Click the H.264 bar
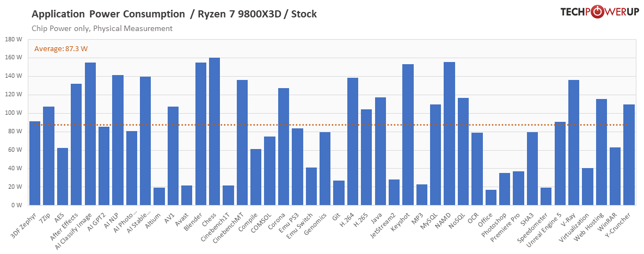 (353, 141)
